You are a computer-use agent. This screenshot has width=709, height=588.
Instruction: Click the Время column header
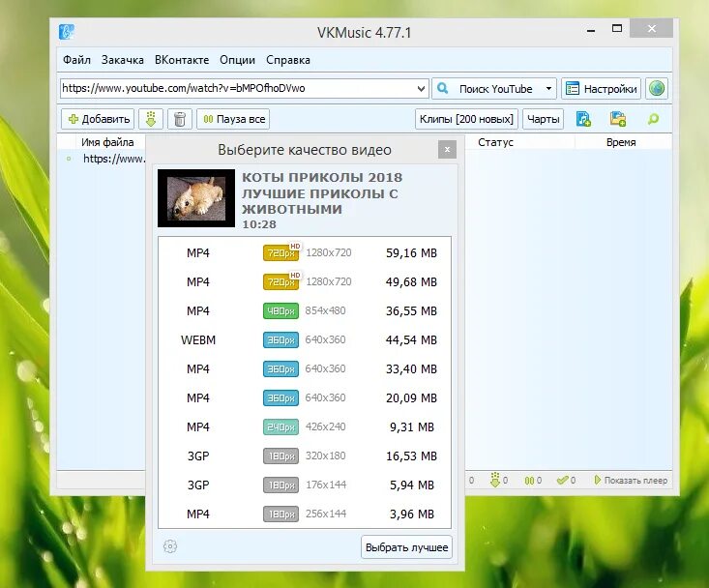tap(621, 142)
